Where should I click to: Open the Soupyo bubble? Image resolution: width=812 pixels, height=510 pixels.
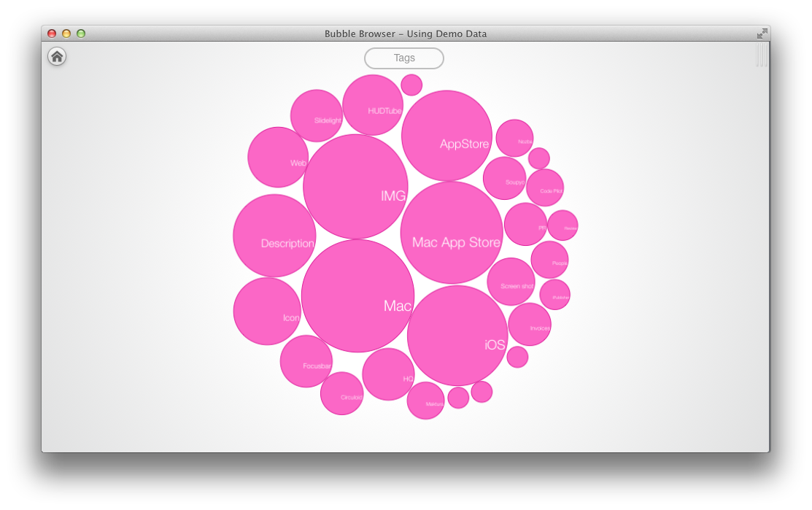point(504,178)
